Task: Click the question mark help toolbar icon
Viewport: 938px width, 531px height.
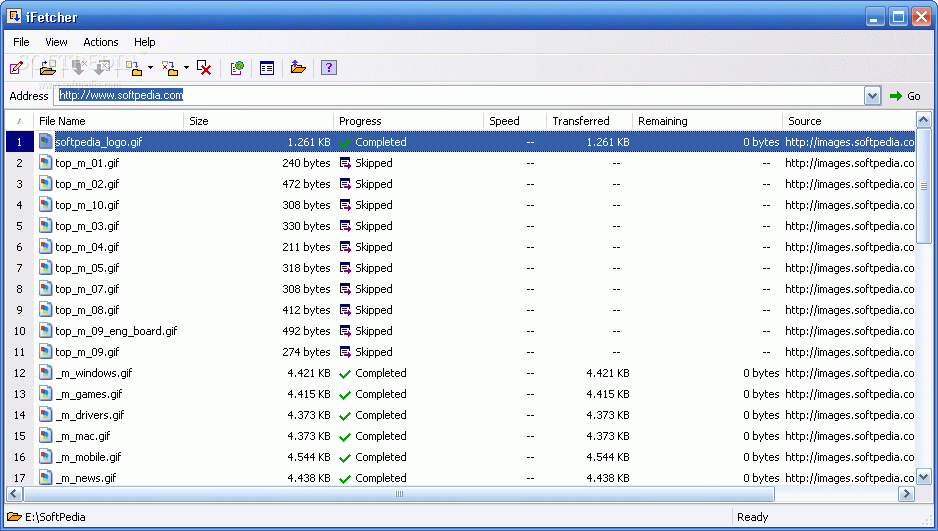Action: click(329, 68)
